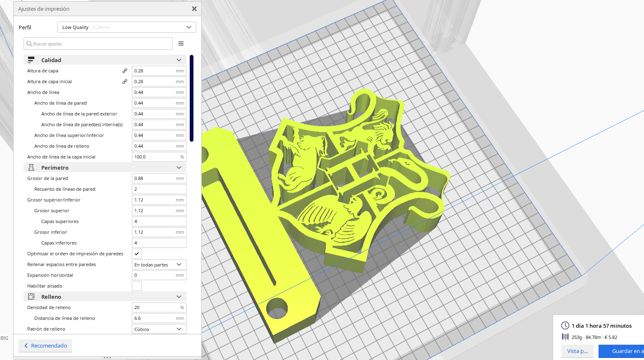Click the Vista previa button
The width and height of the screenshot is (644, 360).
(577, 351)
